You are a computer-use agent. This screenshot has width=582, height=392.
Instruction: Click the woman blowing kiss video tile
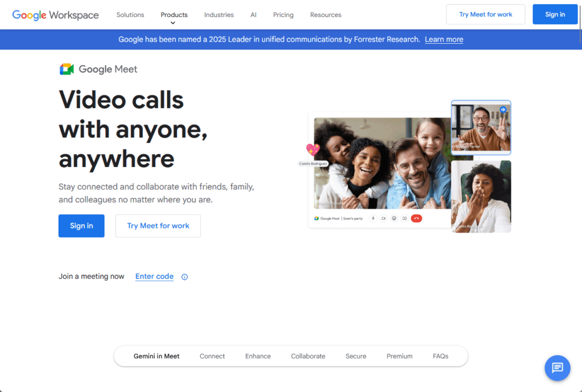click(x=481, y=197)
